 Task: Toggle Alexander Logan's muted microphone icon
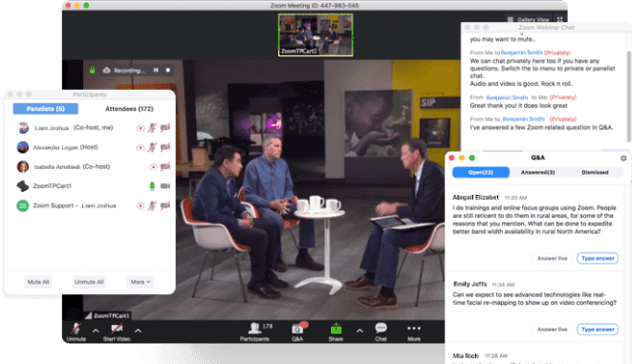click(x=152, y=147)
